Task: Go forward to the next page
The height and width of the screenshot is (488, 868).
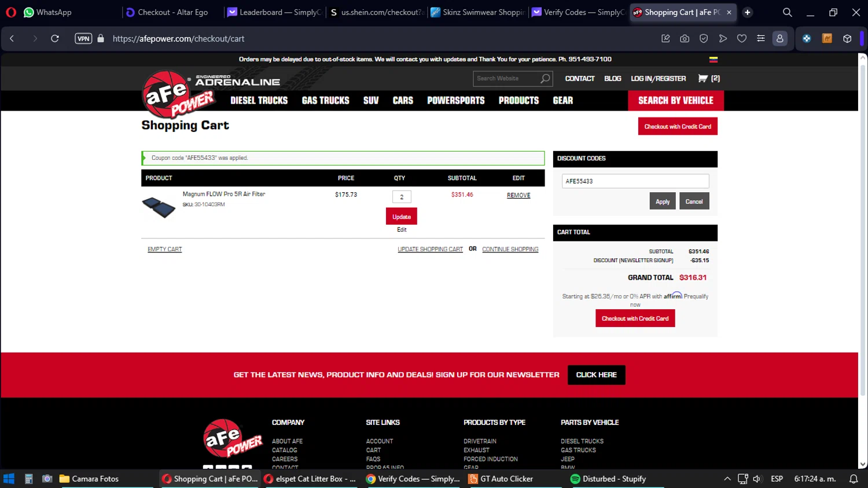Action: click(35, 39)
